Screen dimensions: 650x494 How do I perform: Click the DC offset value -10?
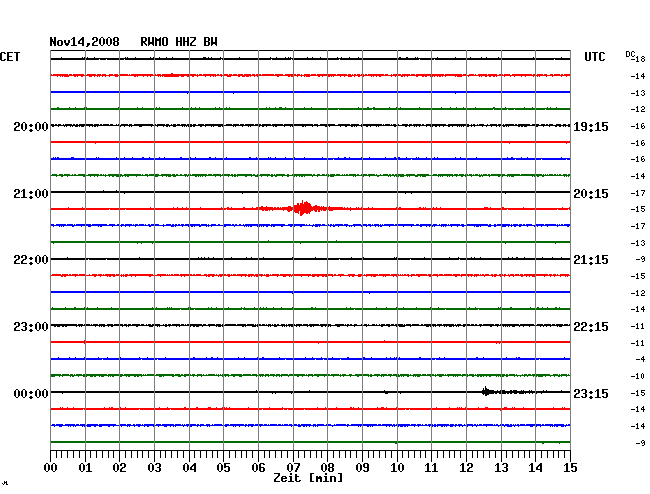(638, 376)
